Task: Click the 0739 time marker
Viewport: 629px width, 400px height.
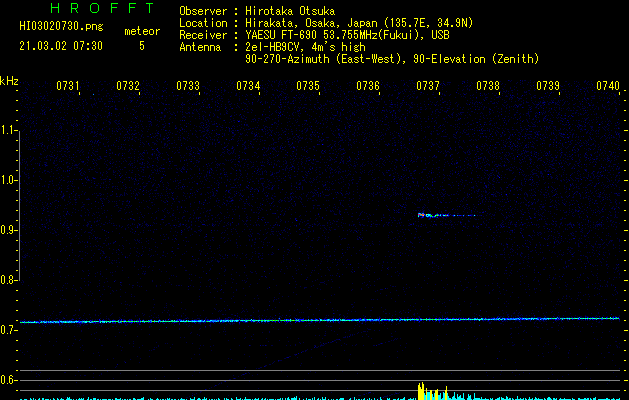Action: (548, 86)
